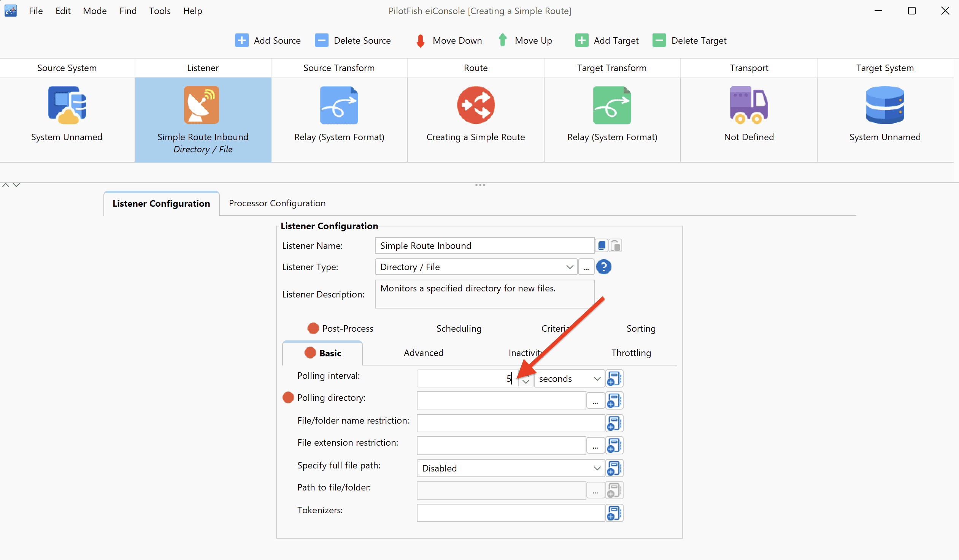Click the Move Up green arrow
The image size is (959, 560).
[x=503, y=40]
